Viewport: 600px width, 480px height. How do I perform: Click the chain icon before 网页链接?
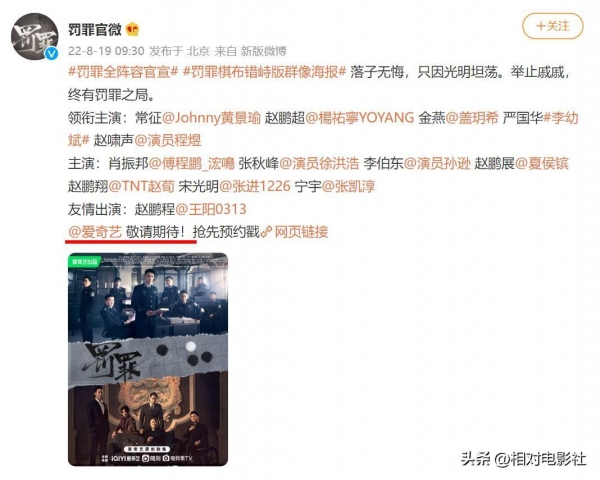click(266, 232)
